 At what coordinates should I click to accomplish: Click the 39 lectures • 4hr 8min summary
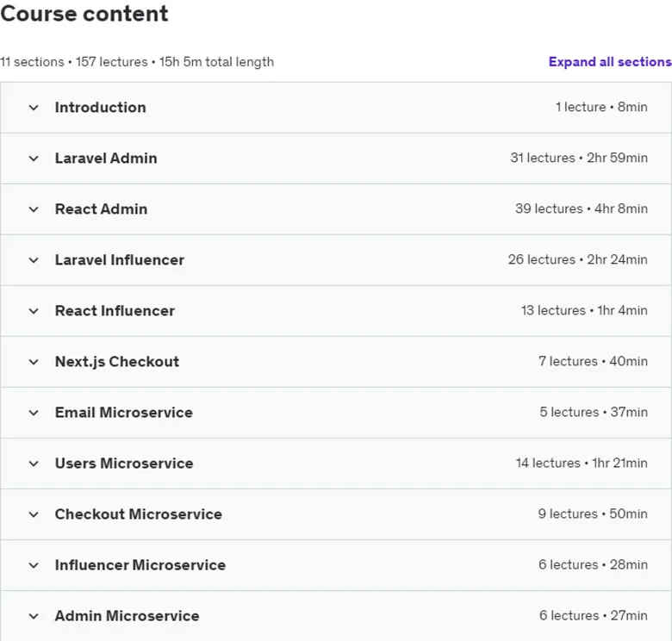[x=582, y=208]
